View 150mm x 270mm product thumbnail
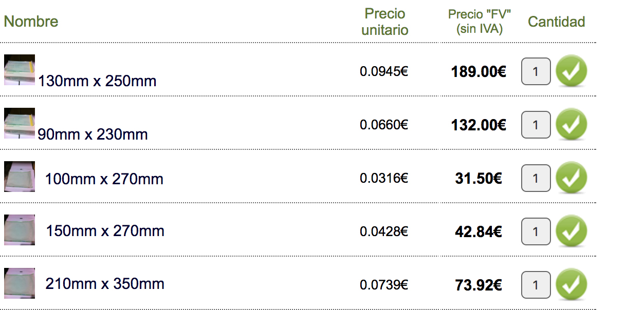The height and width of the screenshot is (310, 644). (20, 230)
